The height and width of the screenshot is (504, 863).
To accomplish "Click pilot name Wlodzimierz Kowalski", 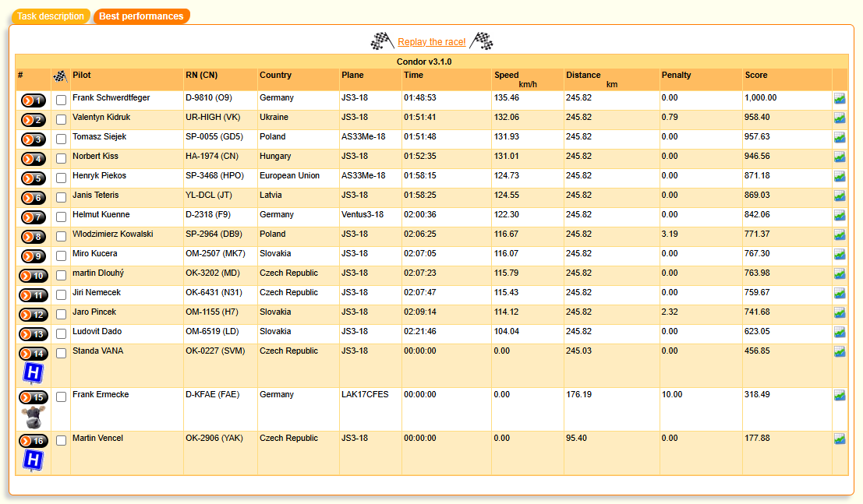I will pos(113,234).
